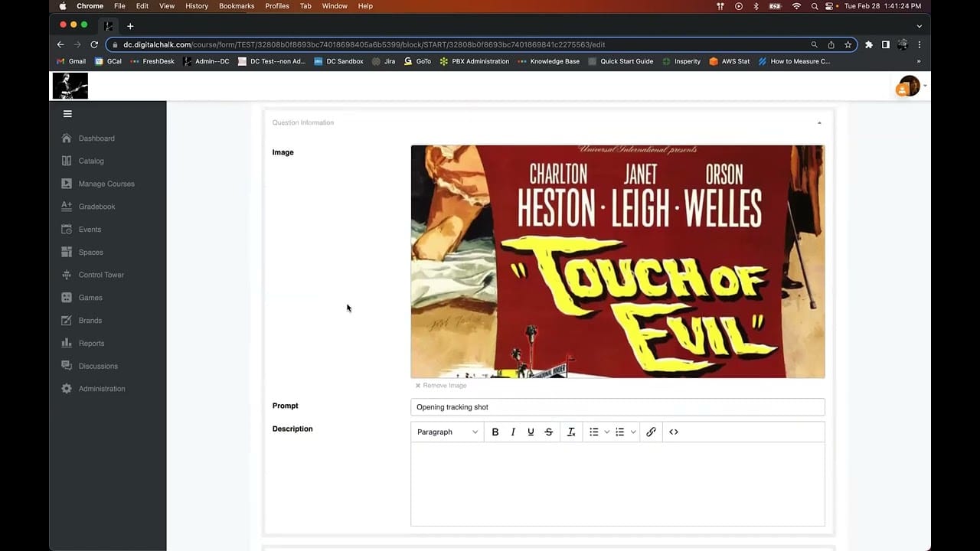This screenshot has width=980, height=551.
Task: Click the site logo thumbnail
Action: click(x=70, y=86)
